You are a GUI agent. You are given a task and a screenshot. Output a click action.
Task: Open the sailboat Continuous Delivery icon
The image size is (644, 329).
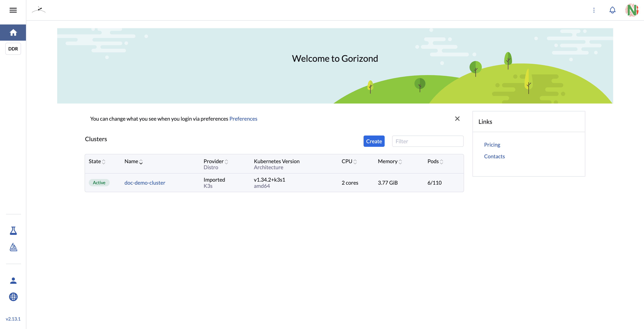tap(13, 247)
